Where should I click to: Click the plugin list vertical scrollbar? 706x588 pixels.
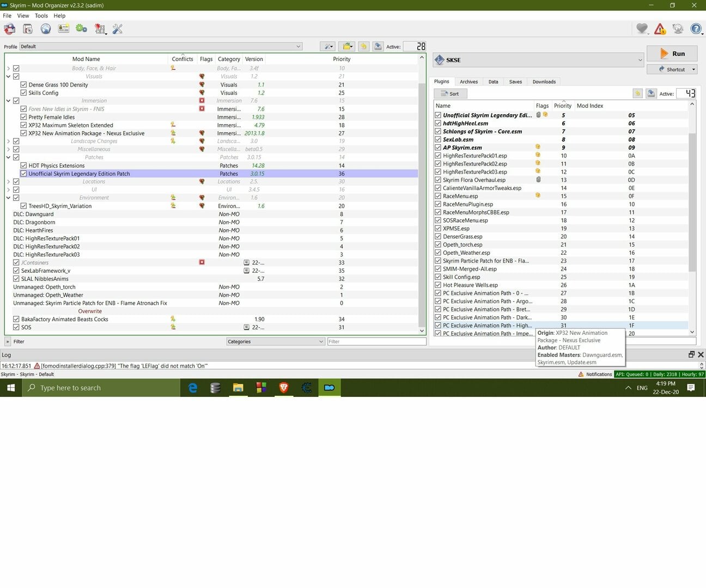coord(692,218)
